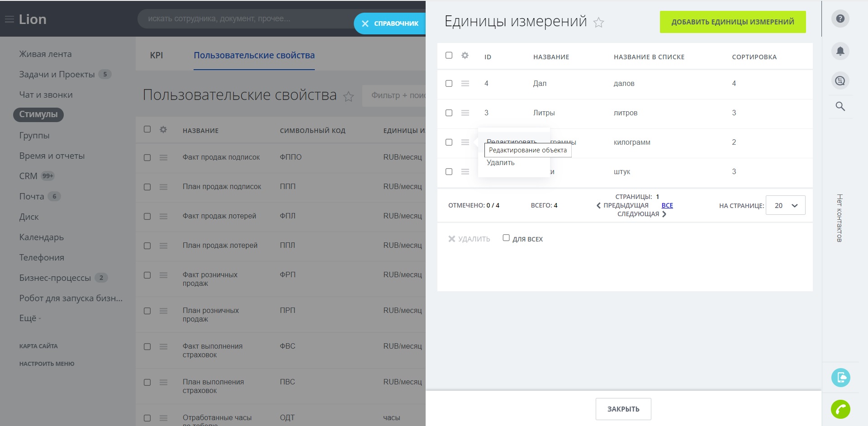
Task: Click the help question mark icon
Action: click(840, 19)
